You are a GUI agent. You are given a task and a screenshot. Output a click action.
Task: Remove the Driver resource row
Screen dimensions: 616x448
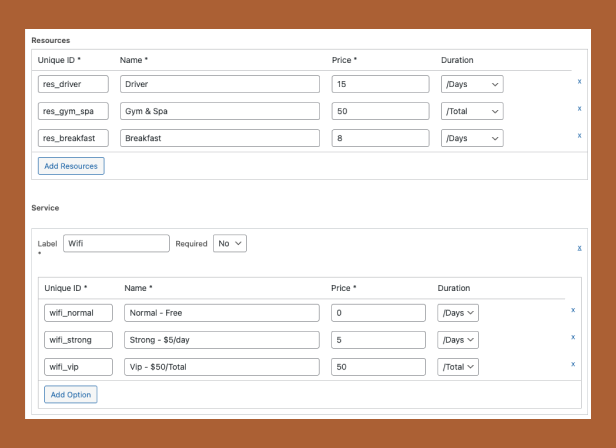(579, 81)
